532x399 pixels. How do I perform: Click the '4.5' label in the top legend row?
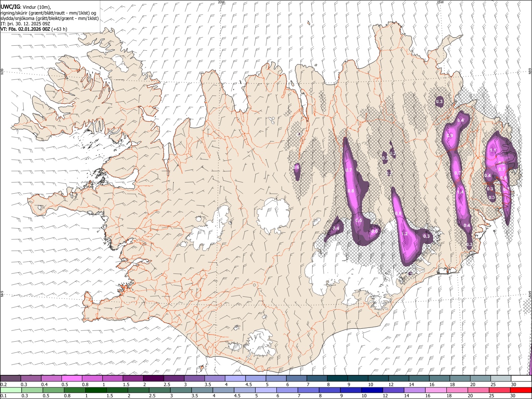coord(249,384)
